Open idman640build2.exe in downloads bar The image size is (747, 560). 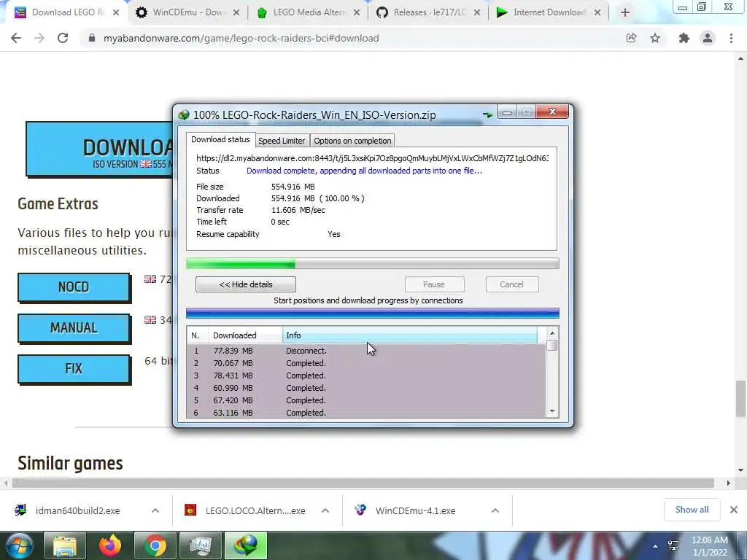[77, 510]
